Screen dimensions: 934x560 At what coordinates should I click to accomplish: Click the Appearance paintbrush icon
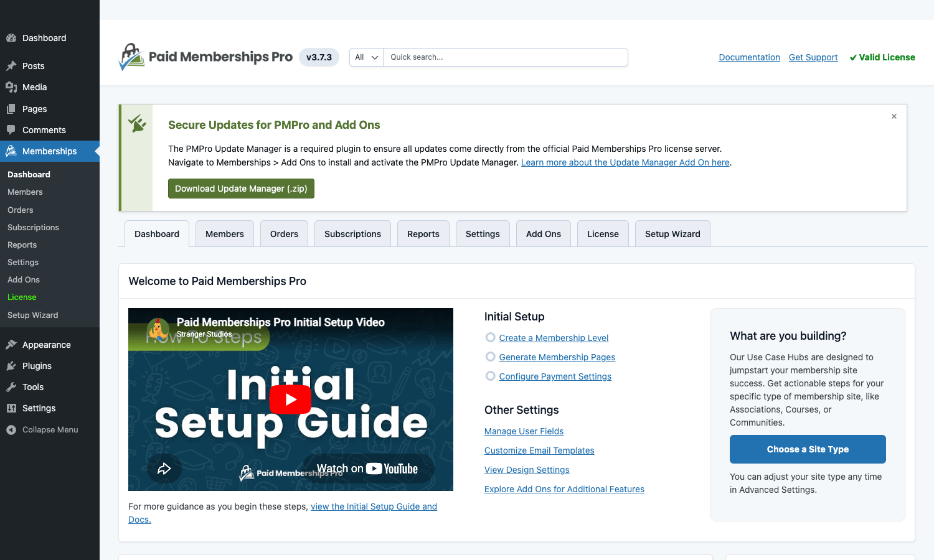click(11, 345)
